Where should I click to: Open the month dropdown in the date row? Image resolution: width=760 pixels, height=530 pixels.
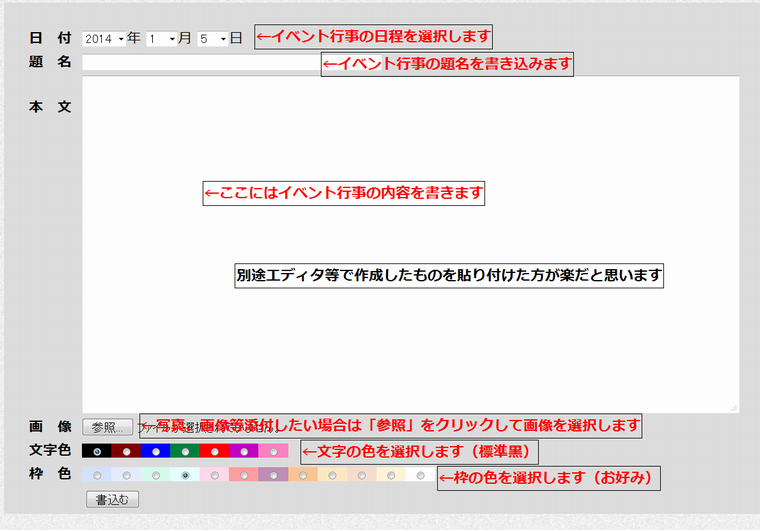coord(161,39)
